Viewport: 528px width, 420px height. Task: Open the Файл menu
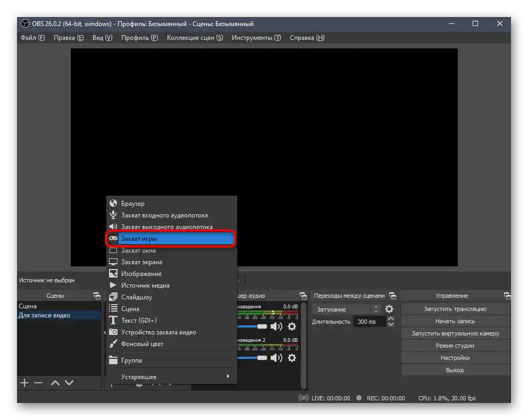pos(32,38)
